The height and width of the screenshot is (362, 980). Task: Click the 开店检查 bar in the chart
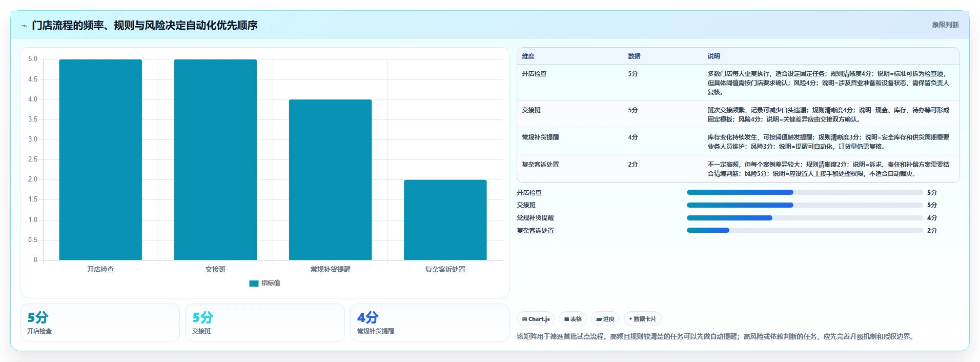pyautogui.click(x=100, y=159)
